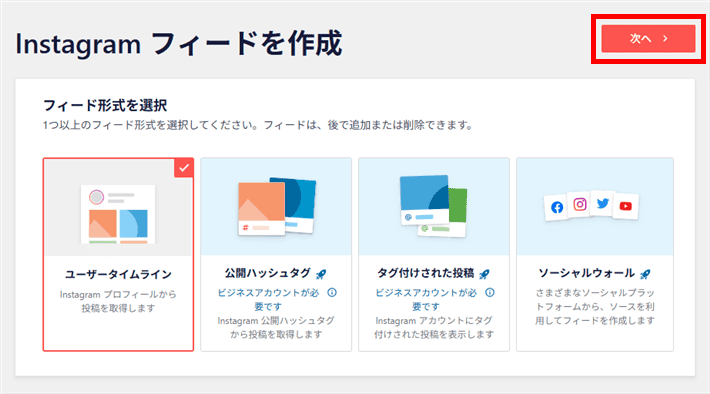The image size is (710, 394).
Task: Select the ユーザータイムライン feed type card
Action: (118, 254)
